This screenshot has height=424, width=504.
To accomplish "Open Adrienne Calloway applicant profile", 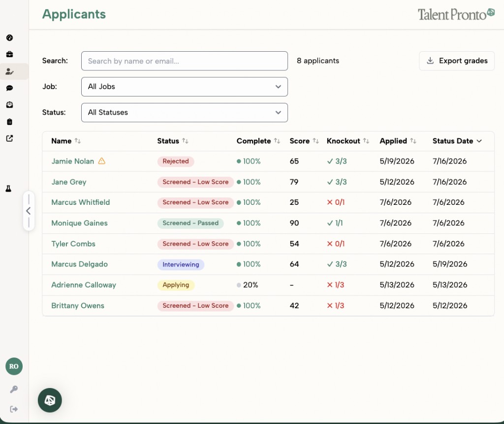I will pos(84,285).
